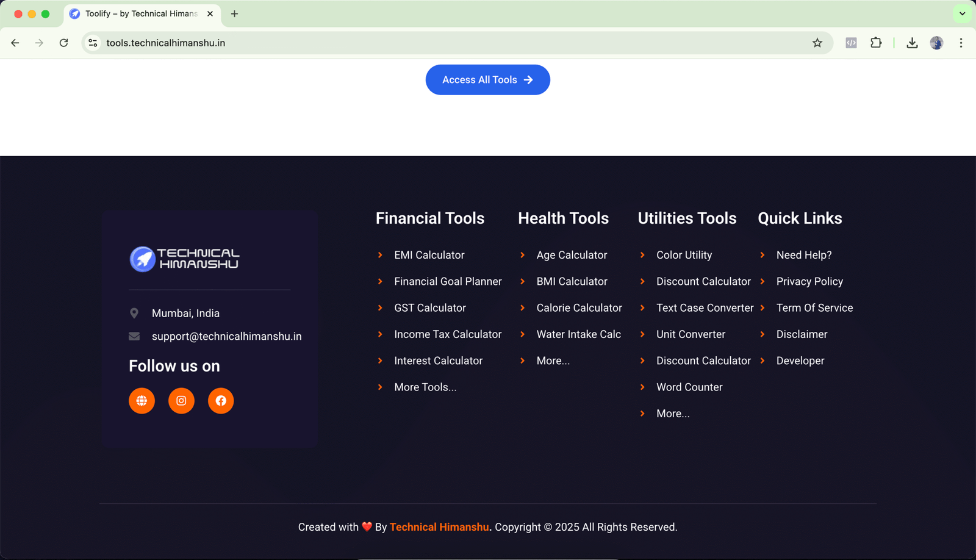976x560 pixels.
Task: Expand More Tools... under Financial Tools
Action: (425, 387)
